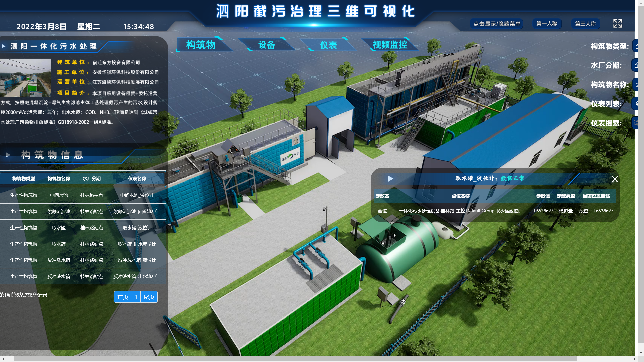Close the 取水罐_液位计 data popup
Screen dimensions: 644x362
615,179
